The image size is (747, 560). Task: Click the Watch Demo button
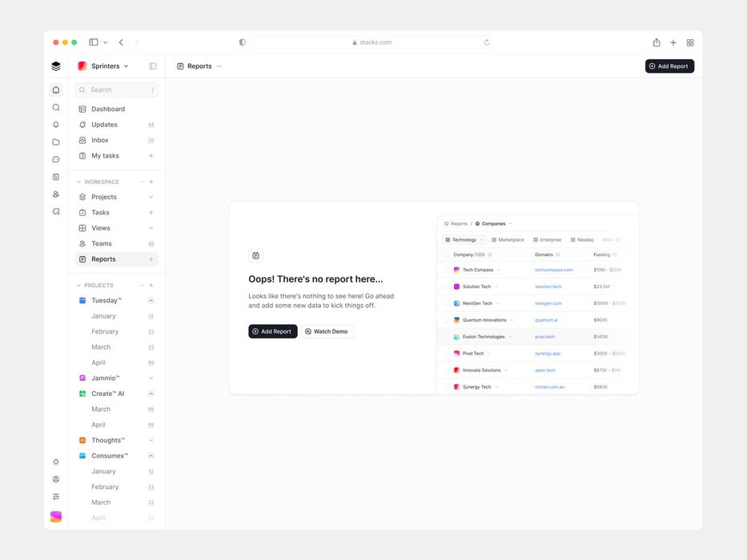pos(327,331)
